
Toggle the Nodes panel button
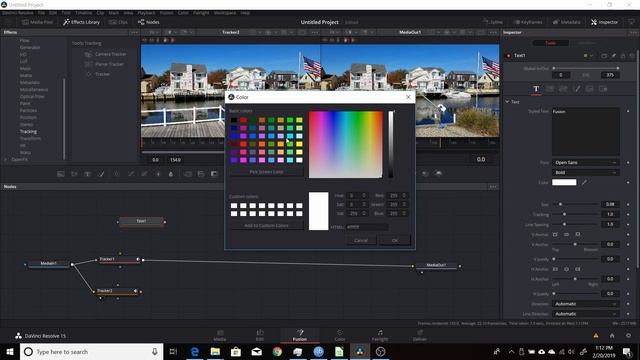pos(149,22)
